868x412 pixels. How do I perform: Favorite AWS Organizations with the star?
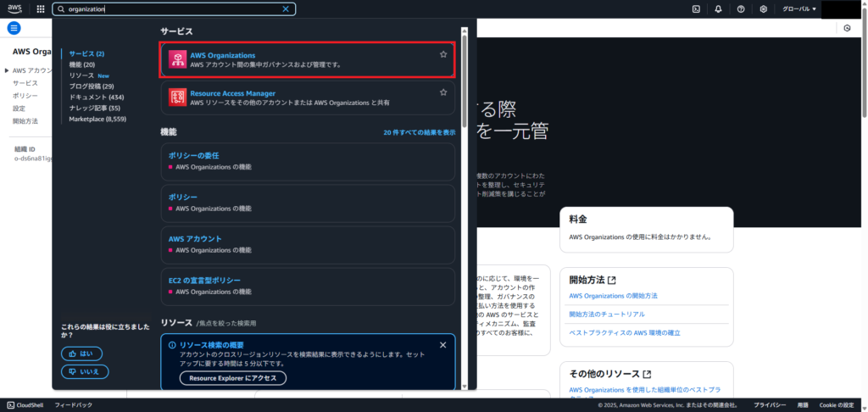point(443,54)
